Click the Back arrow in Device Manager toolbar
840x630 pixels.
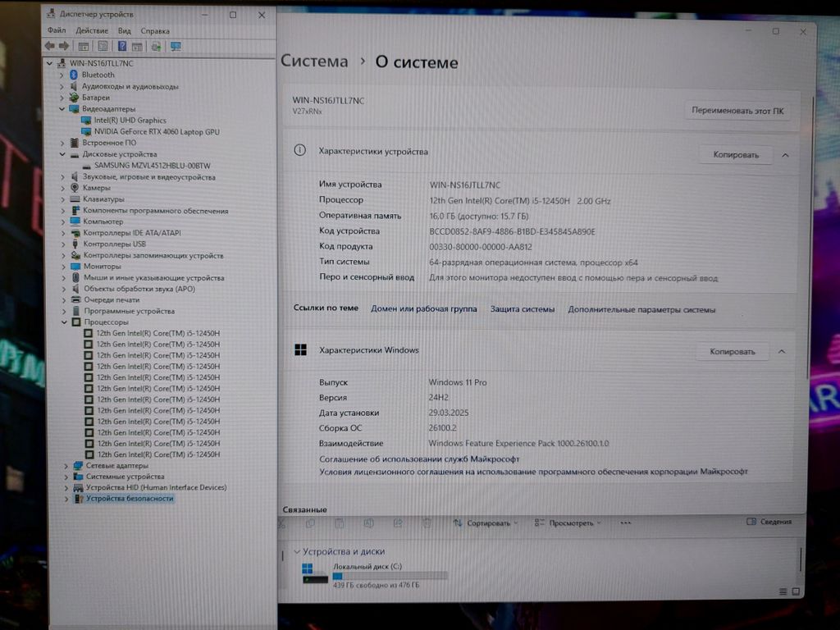tap(50, 47)
